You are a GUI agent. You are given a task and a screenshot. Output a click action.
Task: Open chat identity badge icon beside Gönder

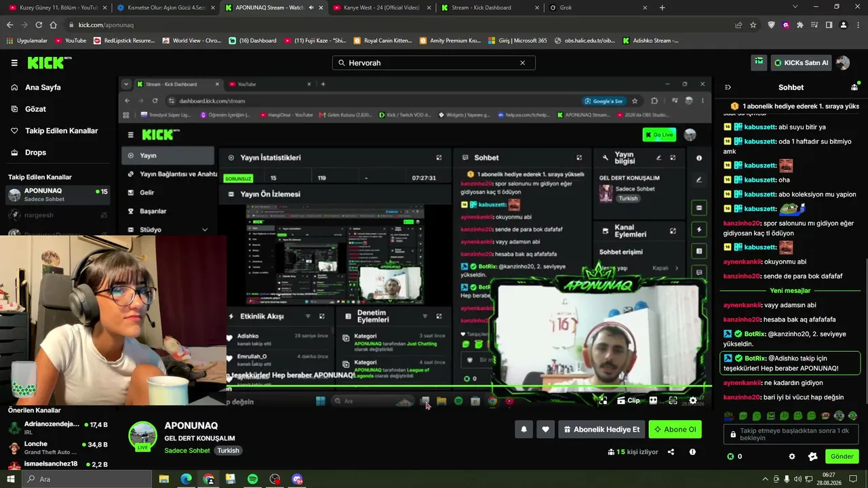(x=812, y=456)
